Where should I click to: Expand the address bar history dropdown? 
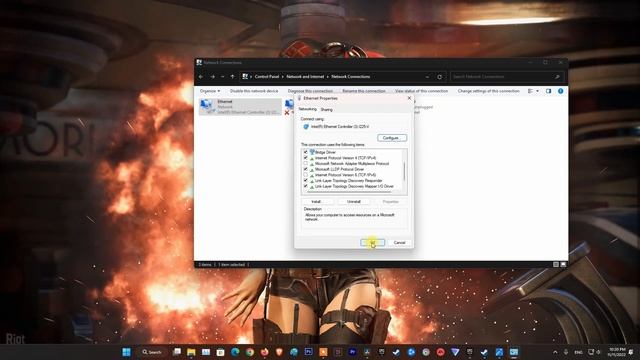pos(427,77)
